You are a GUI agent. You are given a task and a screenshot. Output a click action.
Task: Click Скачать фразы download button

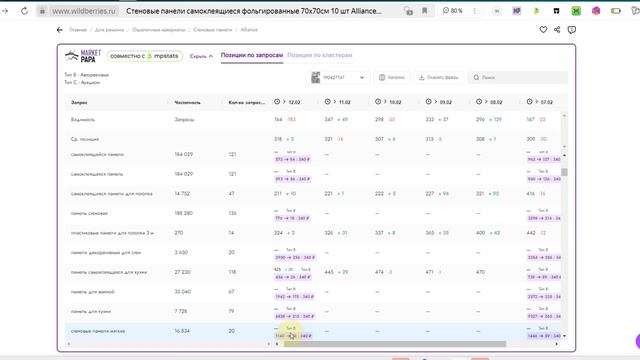(439, 78)
